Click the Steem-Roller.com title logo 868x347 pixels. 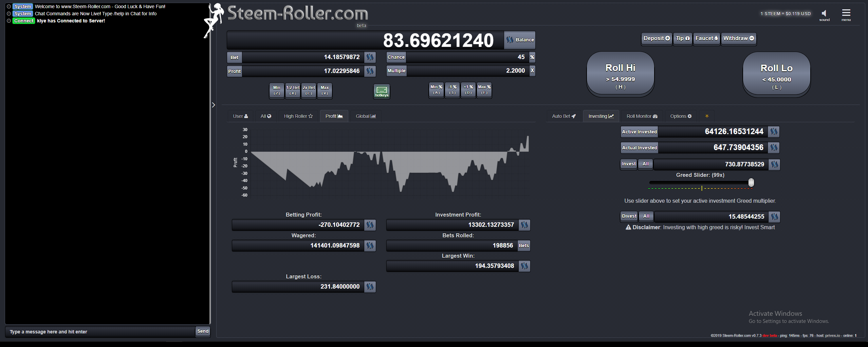(297, 13)
